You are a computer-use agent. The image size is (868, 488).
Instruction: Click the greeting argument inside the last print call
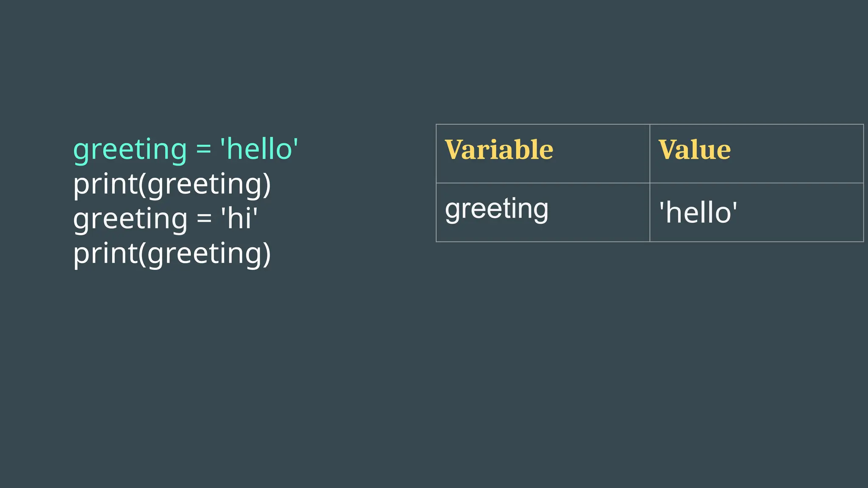[203, 255]
